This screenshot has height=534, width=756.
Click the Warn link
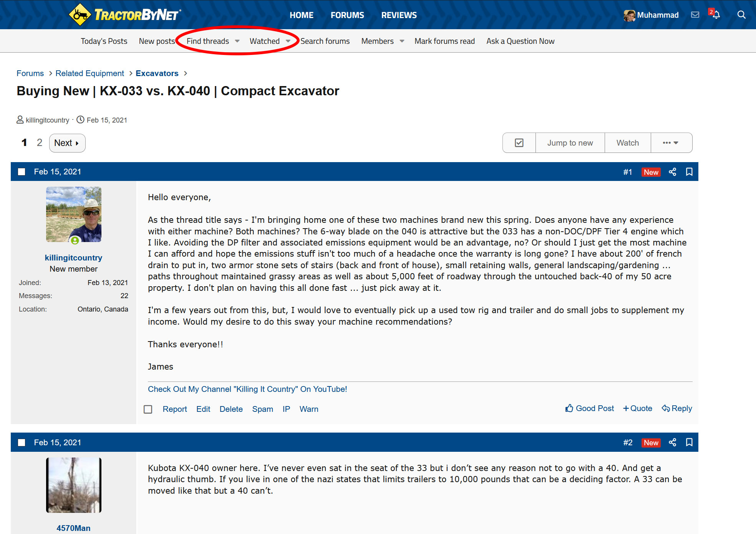coord(309,409)
